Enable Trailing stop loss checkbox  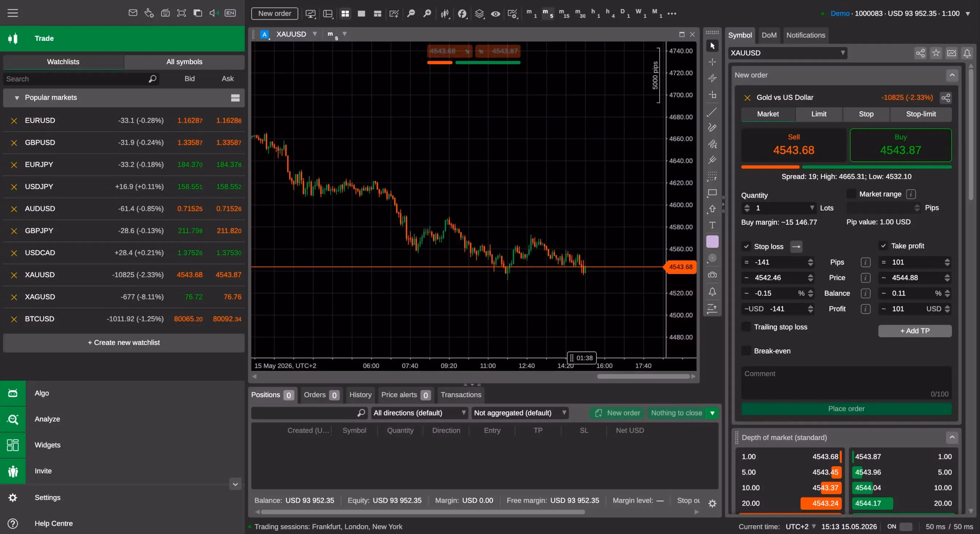click(746, 326)
